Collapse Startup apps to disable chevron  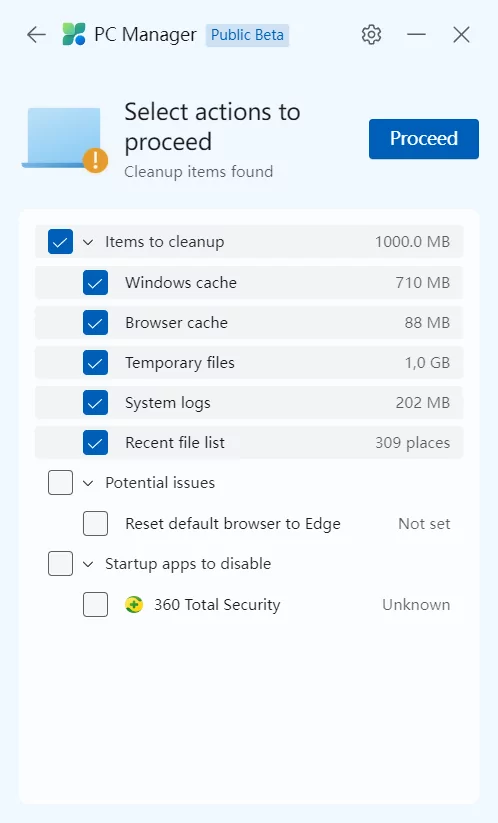tap(88, 564)
